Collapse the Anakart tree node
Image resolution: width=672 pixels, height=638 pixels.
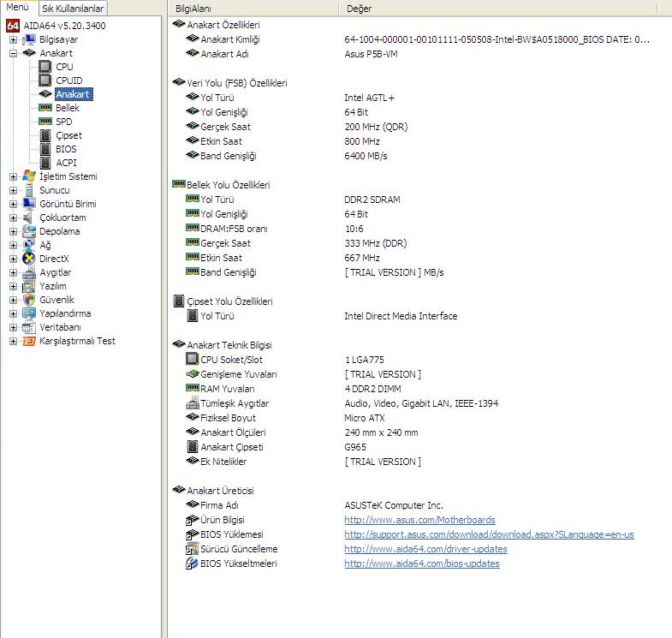coord(14,54)
